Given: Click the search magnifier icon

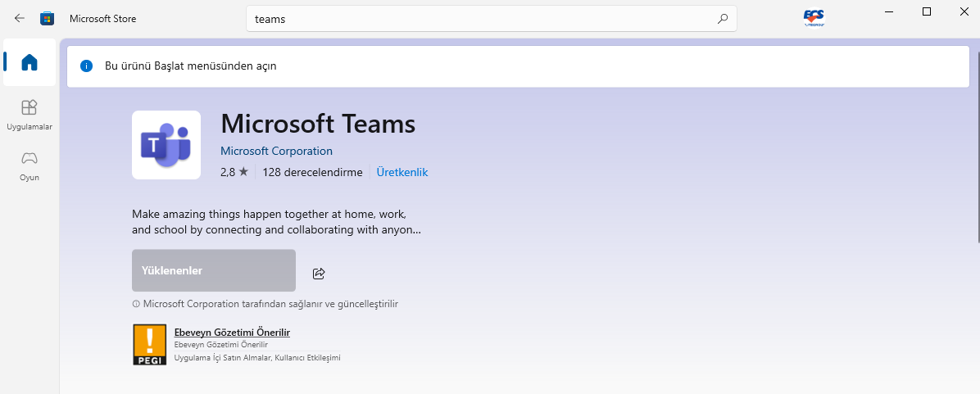Looking at the screenshot, I should coord(722,19).
